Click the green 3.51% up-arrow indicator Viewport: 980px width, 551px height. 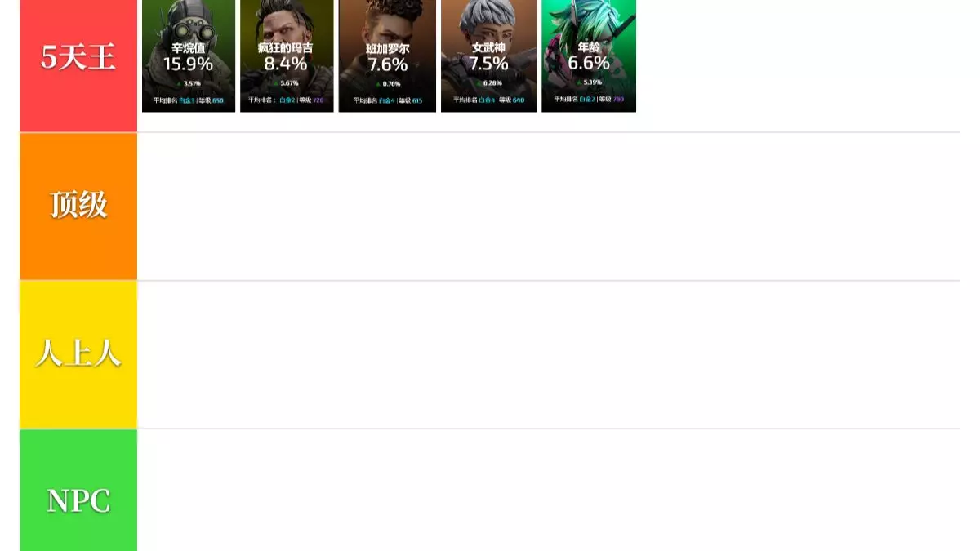pyautogui.click(x=189, y=83)
